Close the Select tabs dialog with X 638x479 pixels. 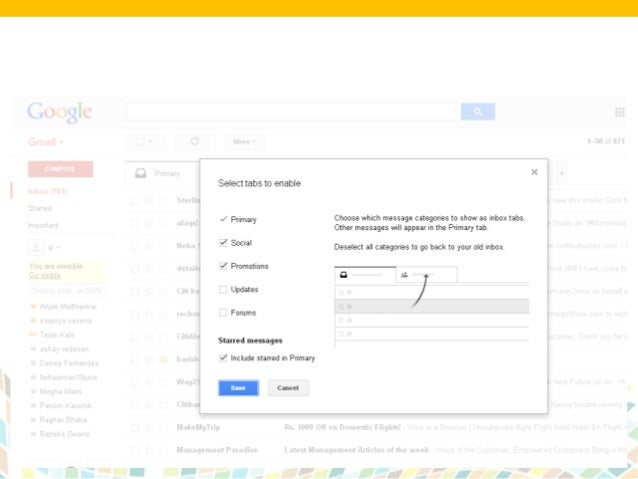(x=534, y=172)
